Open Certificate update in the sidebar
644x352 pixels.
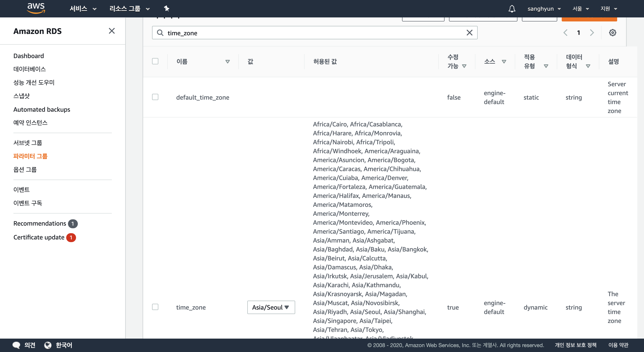pos(39,237)
